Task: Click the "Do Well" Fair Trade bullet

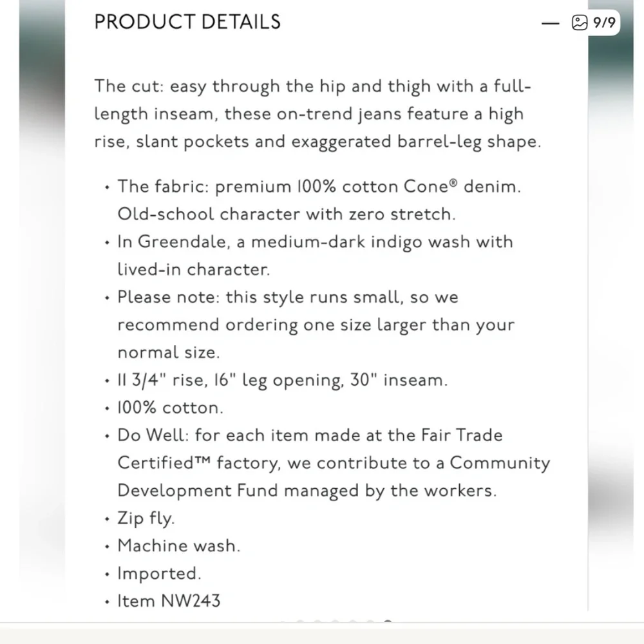Action: (334, 463)
